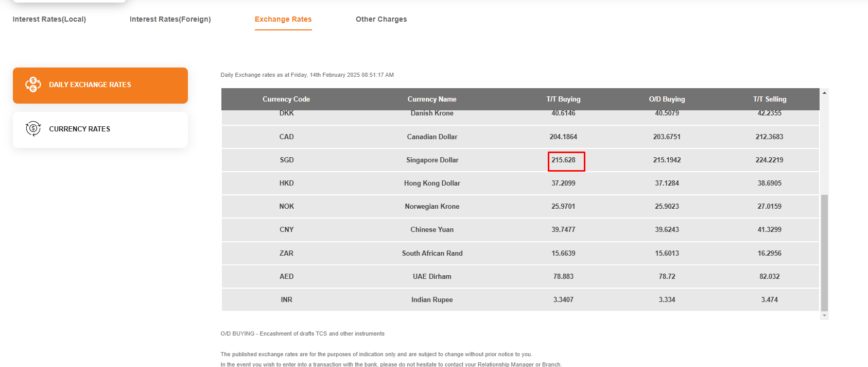Click the AED currency code cell
This screenshot has height=367, width=868.
[287, 276]
